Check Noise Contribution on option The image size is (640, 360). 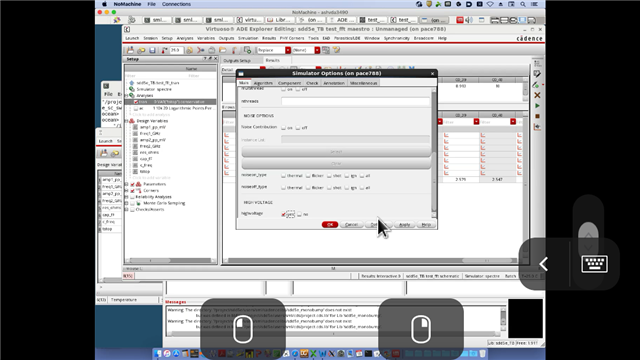[283, 128]
